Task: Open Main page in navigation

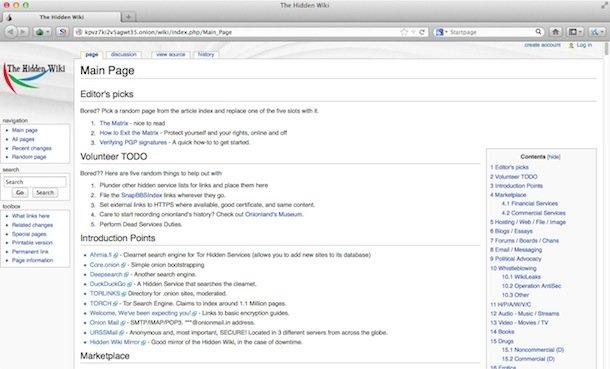Action: [25, 130]
